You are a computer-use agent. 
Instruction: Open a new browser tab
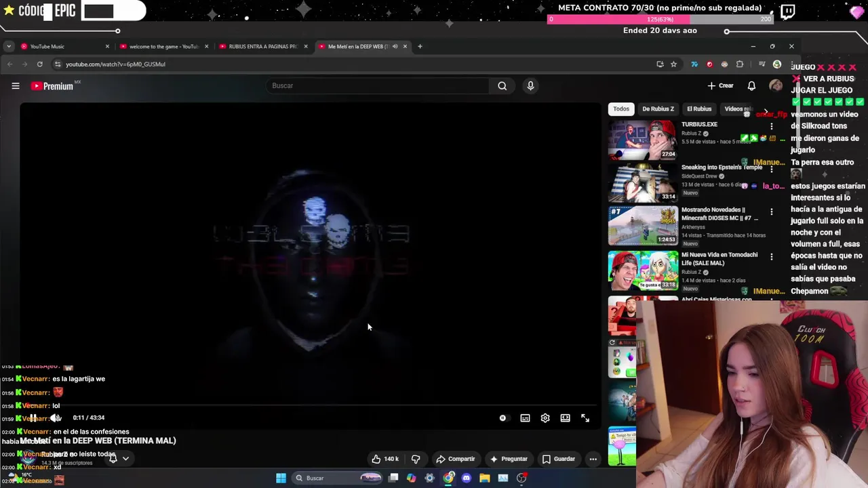420,47
